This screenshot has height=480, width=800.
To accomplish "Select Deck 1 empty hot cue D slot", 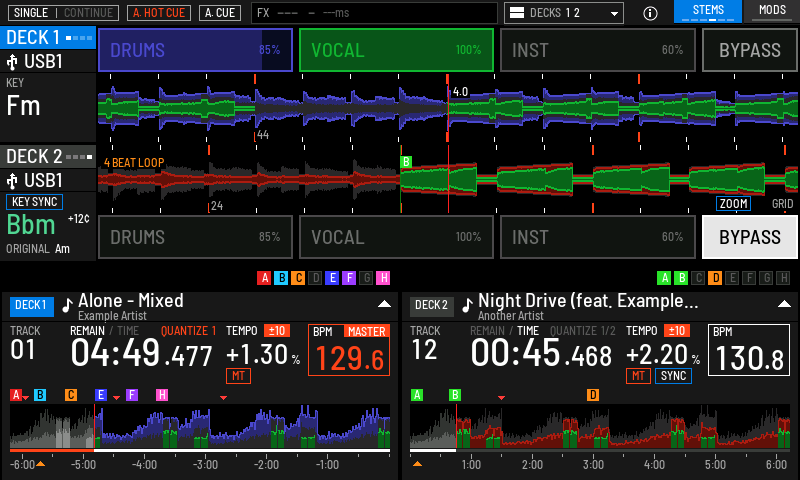I will click(x=315, y=278).
